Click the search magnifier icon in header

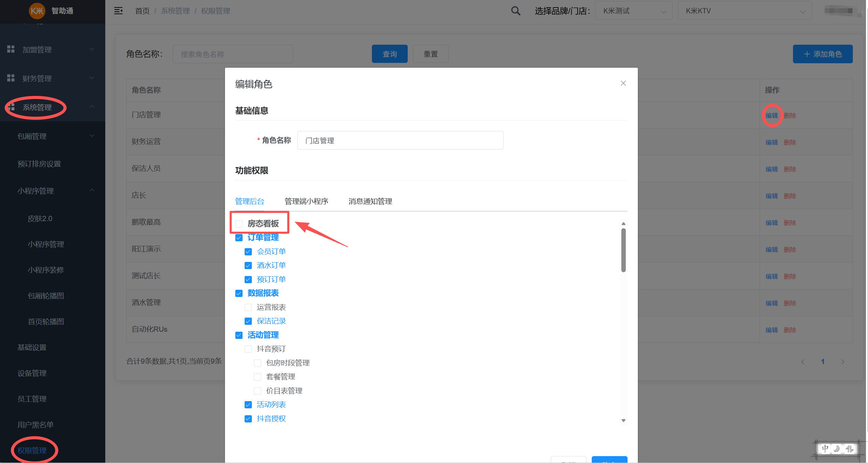[515, 11]
